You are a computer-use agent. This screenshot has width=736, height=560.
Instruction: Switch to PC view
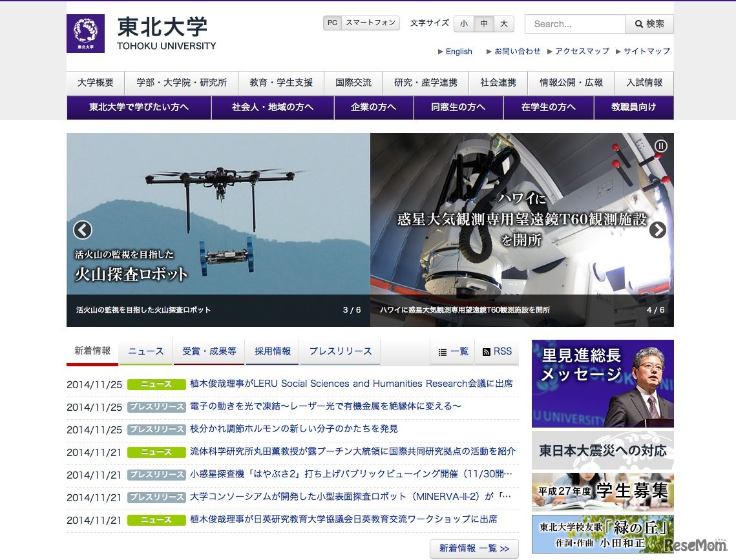pos(332,23)
